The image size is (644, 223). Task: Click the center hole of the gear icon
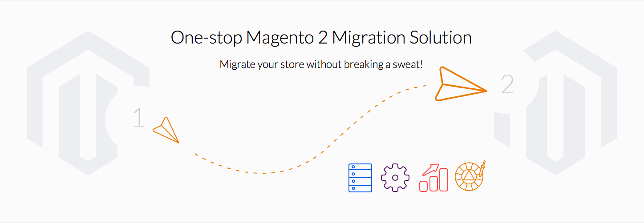pos(395,178)
